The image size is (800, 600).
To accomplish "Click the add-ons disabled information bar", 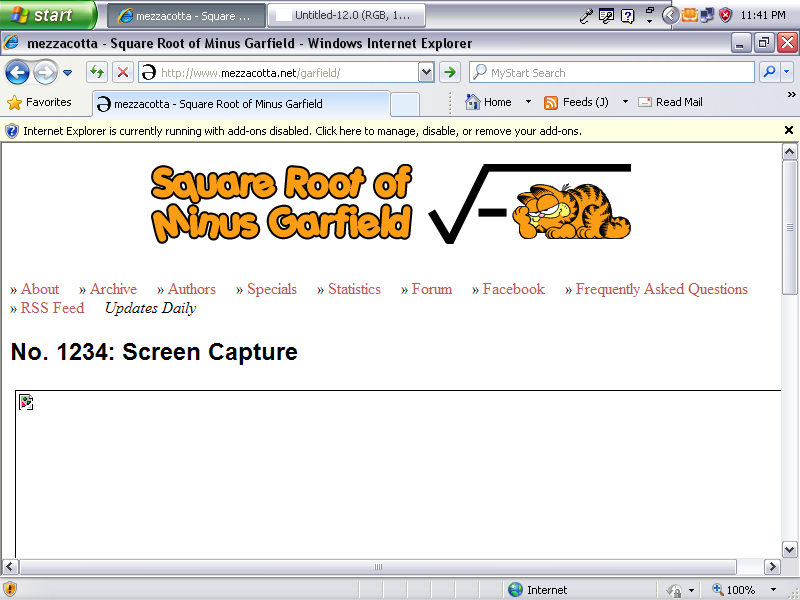I will point(393,131).
